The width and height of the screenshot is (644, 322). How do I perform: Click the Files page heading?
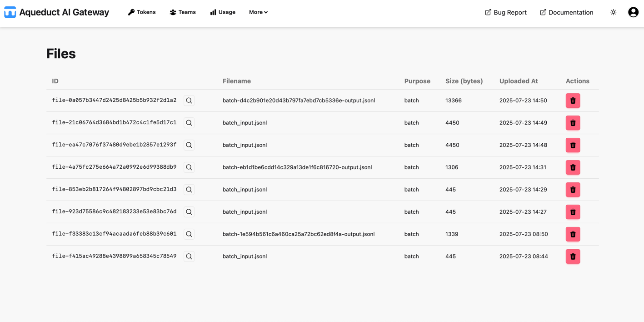pos(61,54)
